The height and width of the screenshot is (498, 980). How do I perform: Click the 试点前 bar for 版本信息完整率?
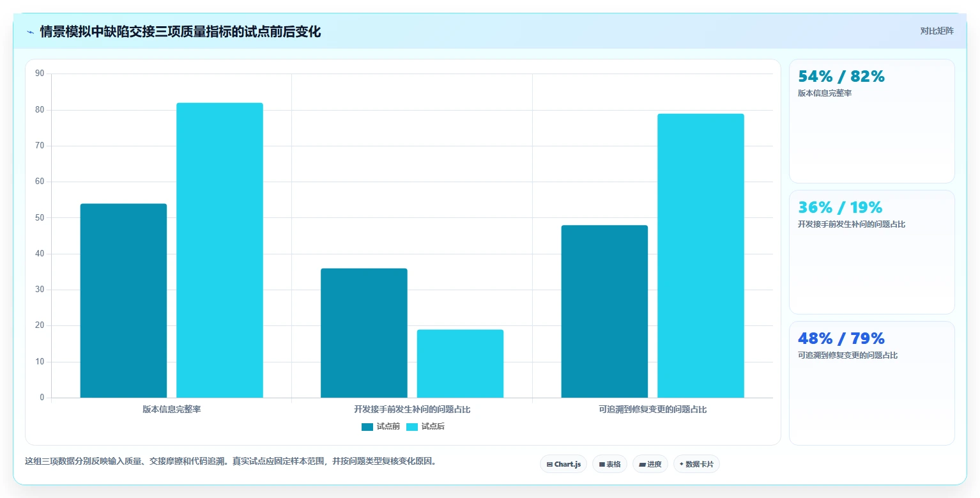tap(123, 300)
